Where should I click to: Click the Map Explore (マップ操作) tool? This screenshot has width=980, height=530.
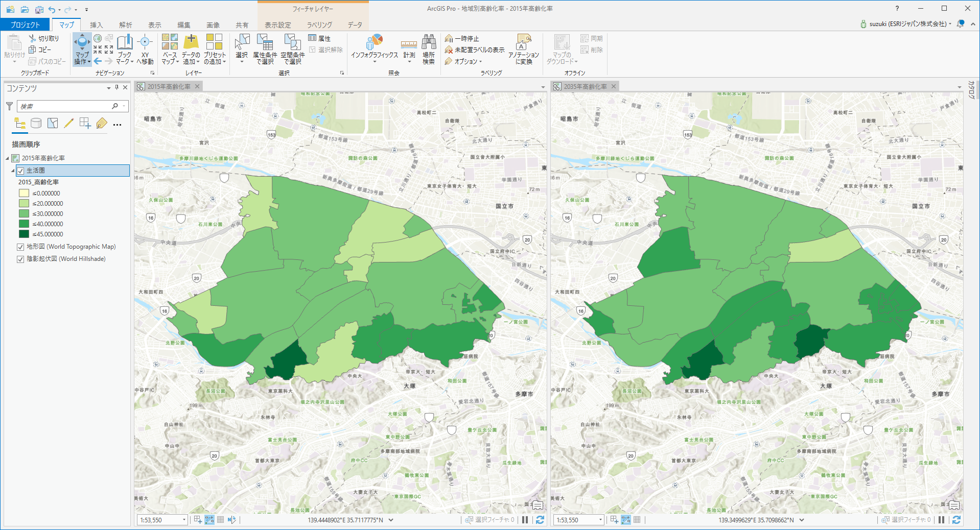[x=82, y=44]
